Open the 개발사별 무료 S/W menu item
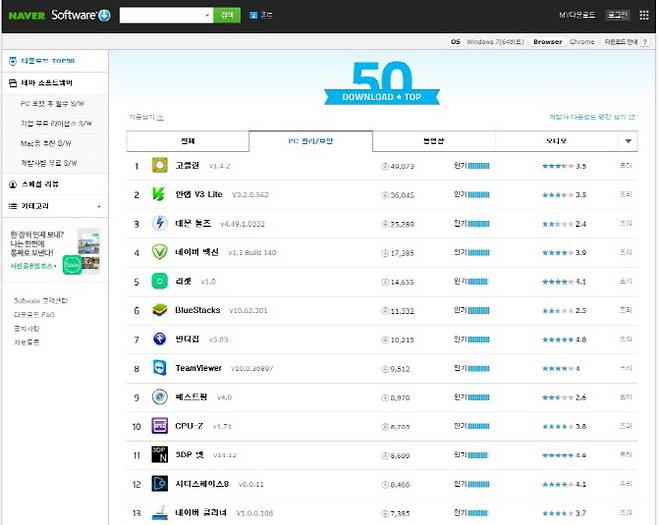Image resolution: width=658 pixels, height=525 pixels. click(x=49, y=163)
